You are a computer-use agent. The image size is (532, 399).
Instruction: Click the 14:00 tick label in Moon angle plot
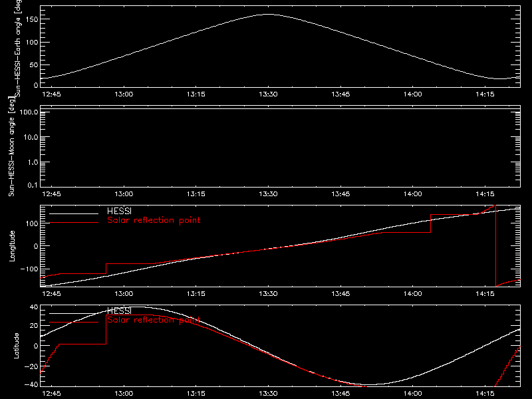[x=412, y=194]
